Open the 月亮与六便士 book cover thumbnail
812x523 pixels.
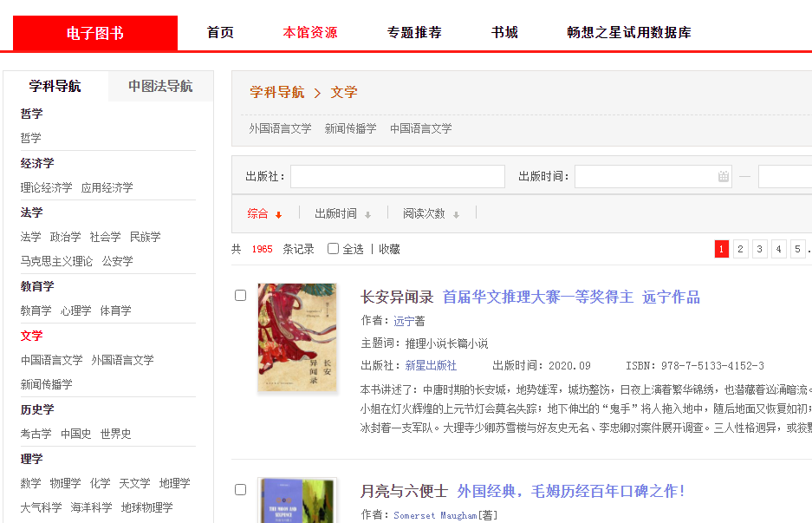[x=297, y=501]
